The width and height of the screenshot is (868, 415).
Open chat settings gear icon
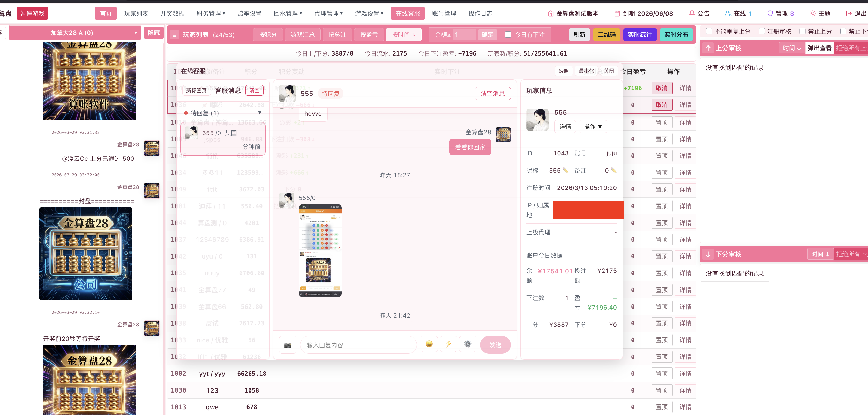pos(467,344)
